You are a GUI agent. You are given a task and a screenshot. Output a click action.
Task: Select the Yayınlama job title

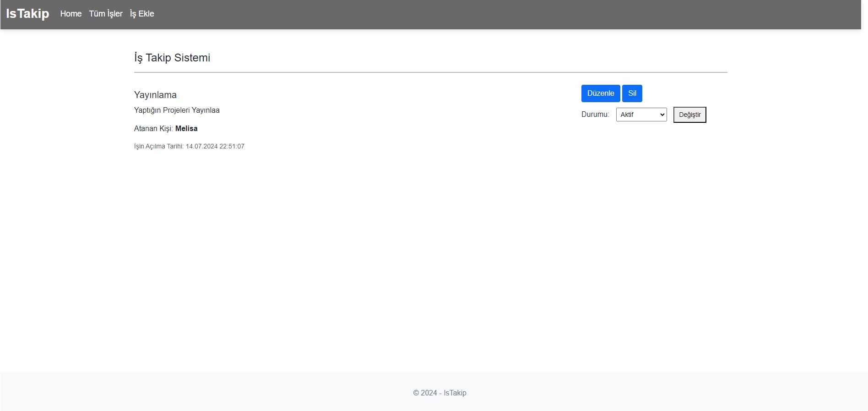pos(155,95)
